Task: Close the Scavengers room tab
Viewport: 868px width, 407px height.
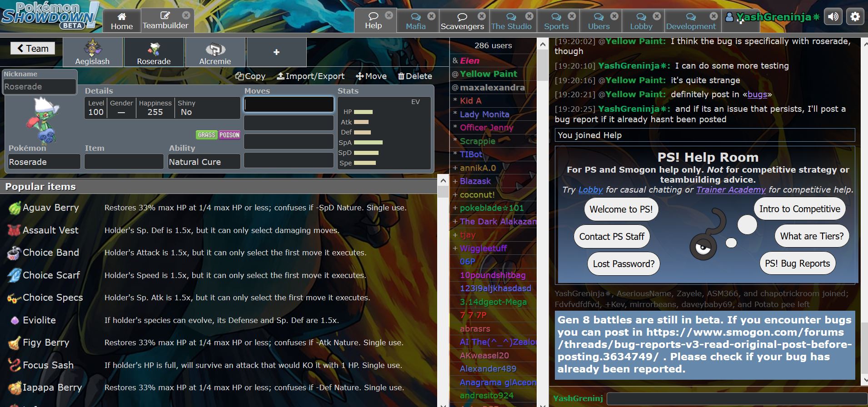Action: coord(481,16)
